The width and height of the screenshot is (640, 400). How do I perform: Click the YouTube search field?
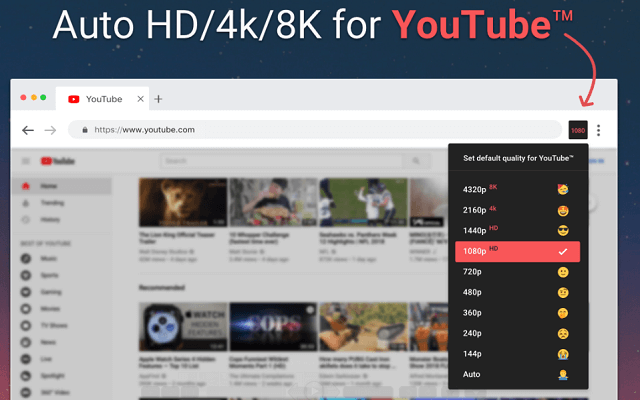coord(281,161)
